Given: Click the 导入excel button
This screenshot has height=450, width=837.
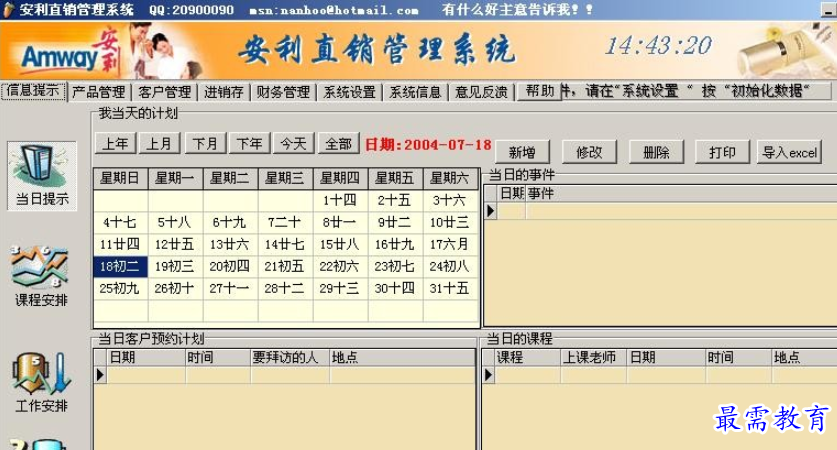Looking at the screenshot, I should tap(789, 153).
